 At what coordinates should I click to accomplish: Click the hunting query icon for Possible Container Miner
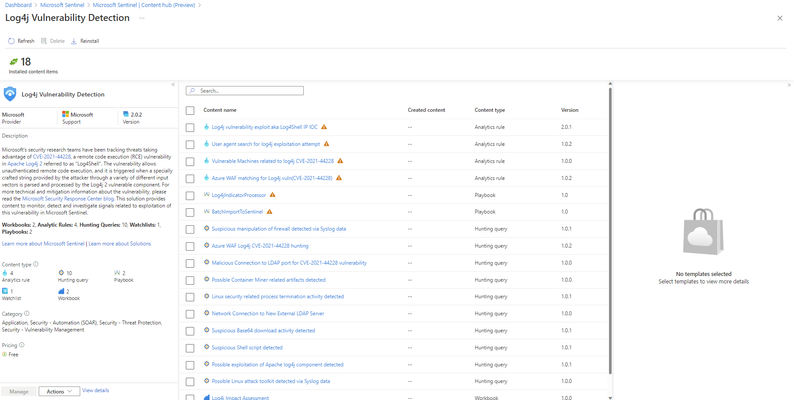pos(207,279)
